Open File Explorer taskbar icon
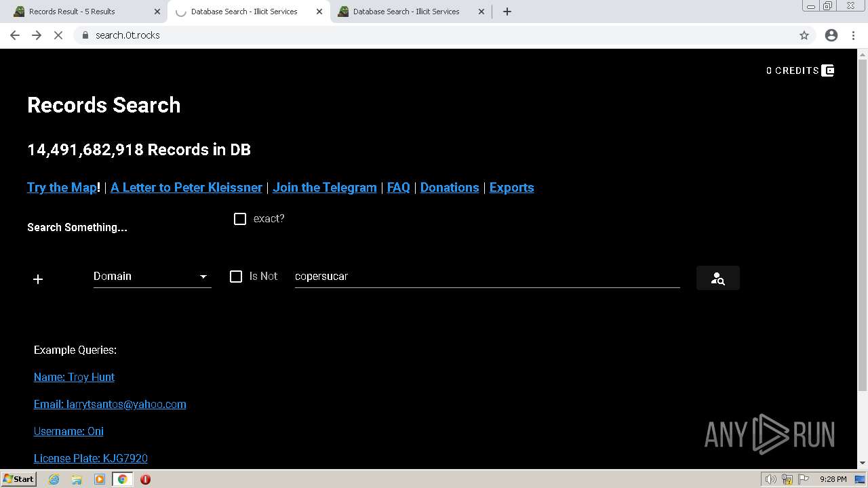Viewport: 868px width, 488px height. point(77,479)
